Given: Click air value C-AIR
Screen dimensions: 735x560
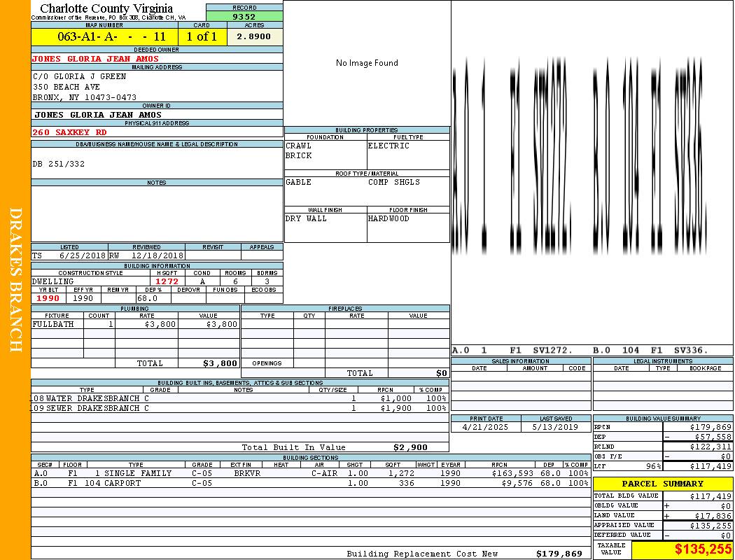Looking at the screenshot, I should click(x=324, y=473).
